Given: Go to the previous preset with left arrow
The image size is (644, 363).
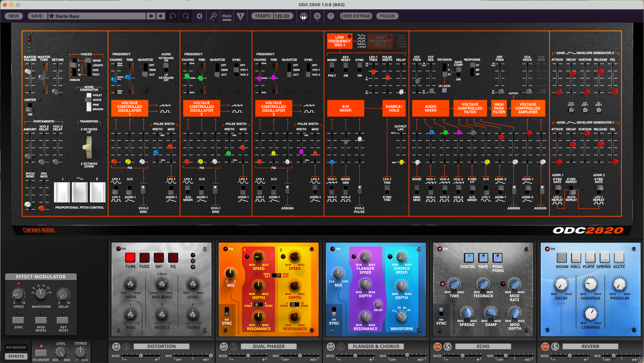Looking at the screenshot, I should 151,16.
